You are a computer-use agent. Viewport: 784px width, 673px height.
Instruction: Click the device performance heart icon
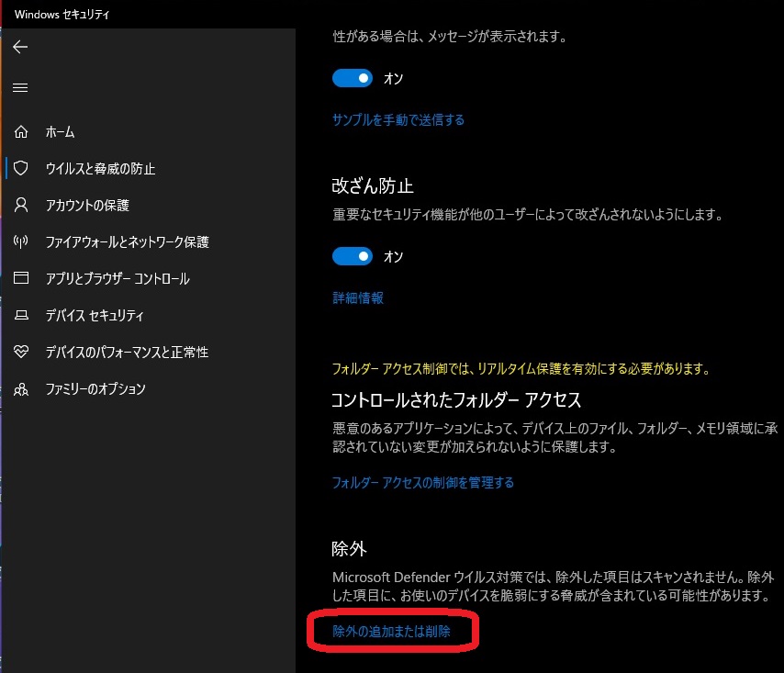pyautogui.click(x=21, y=353)
